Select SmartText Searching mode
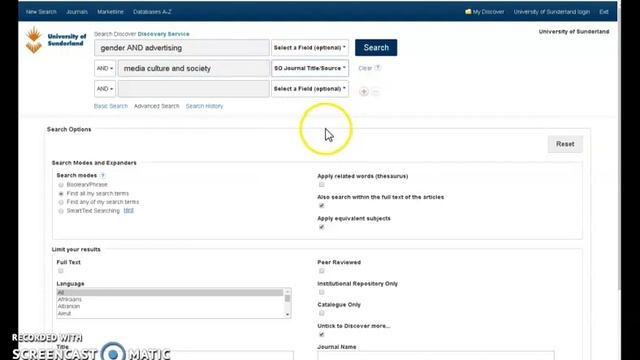 tap(61, 211)
